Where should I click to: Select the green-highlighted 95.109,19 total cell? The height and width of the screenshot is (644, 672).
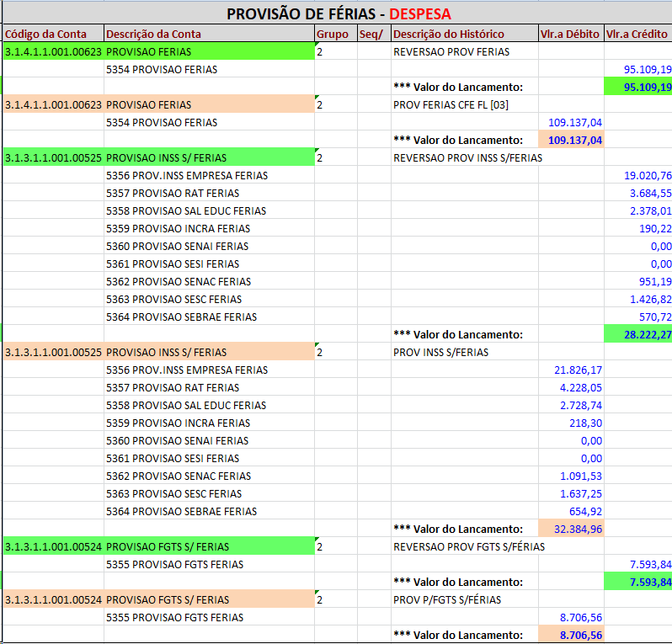coord(637,87)
